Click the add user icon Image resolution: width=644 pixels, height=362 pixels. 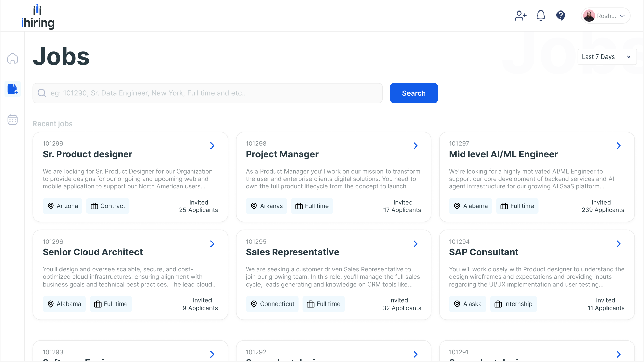click(x=520, y=16)
